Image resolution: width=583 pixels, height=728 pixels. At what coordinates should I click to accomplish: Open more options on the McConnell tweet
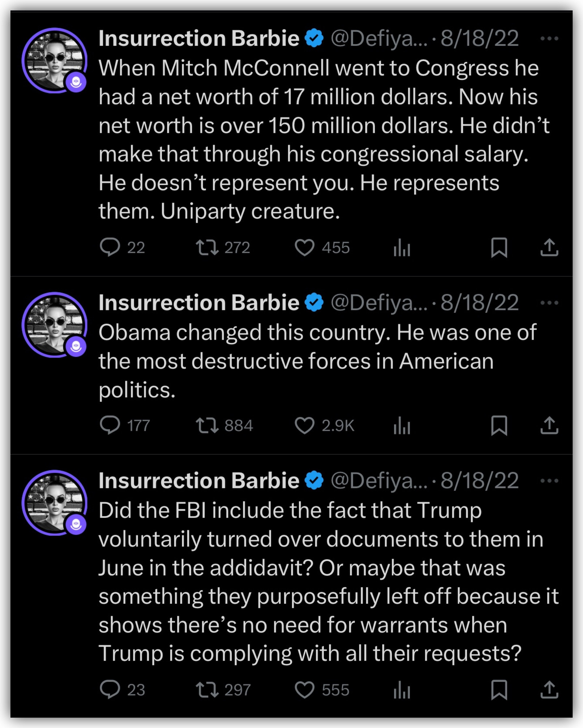(x=549, y=38)
